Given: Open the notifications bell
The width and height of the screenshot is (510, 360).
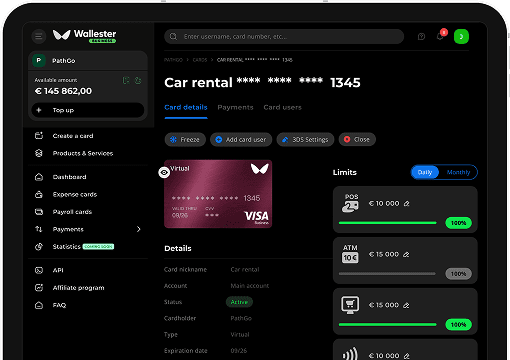Looking at the screenshot, I should coord(440,36).
